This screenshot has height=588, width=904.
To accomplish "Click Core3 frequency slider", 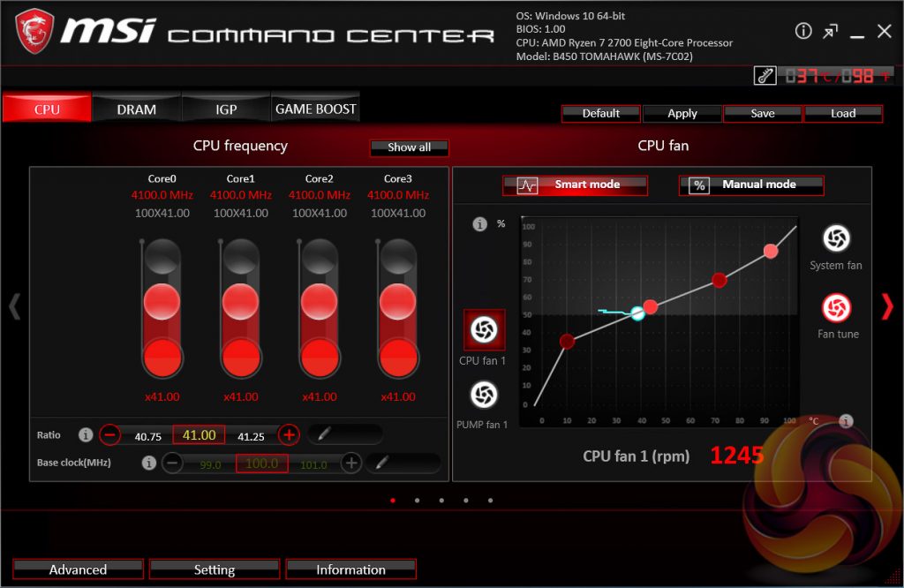I will point(398,308).
